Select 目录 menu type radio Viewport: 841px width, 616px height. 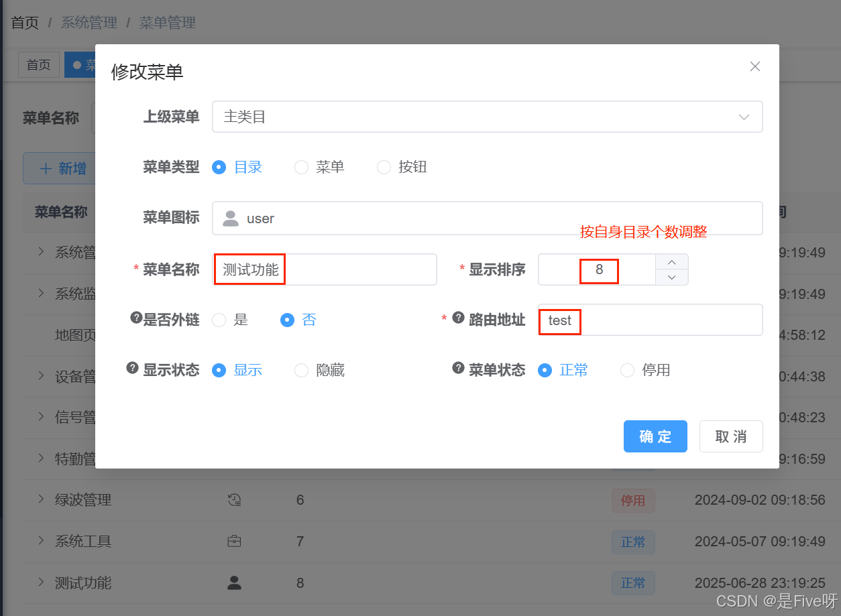tap(237, 167)
